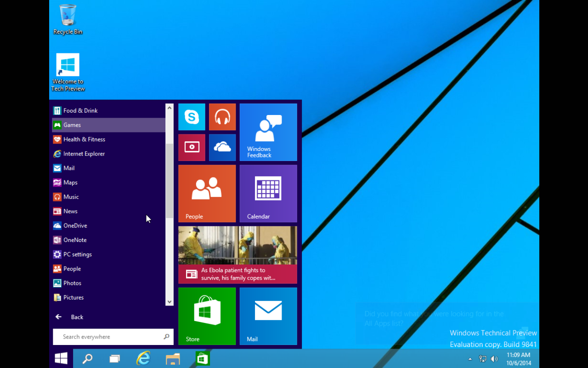
Task: Launch Internet Explorer from the taskbar
Action: 143,358
